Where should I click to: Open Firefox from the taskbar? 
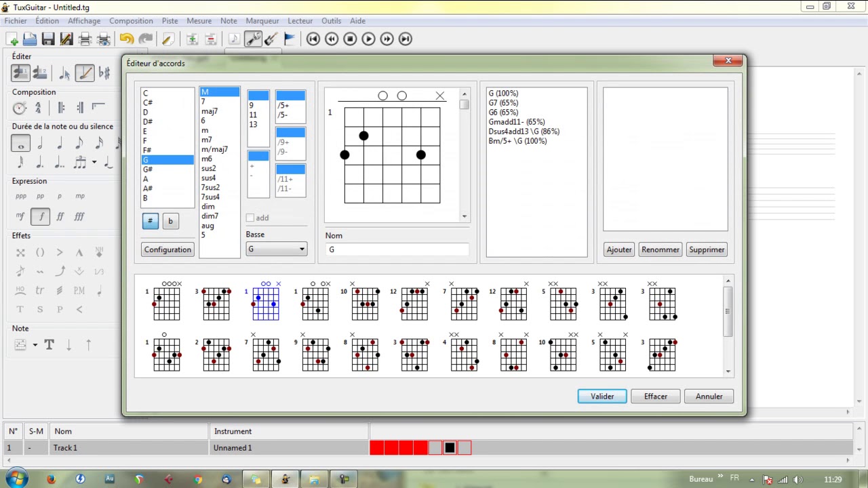52,479
